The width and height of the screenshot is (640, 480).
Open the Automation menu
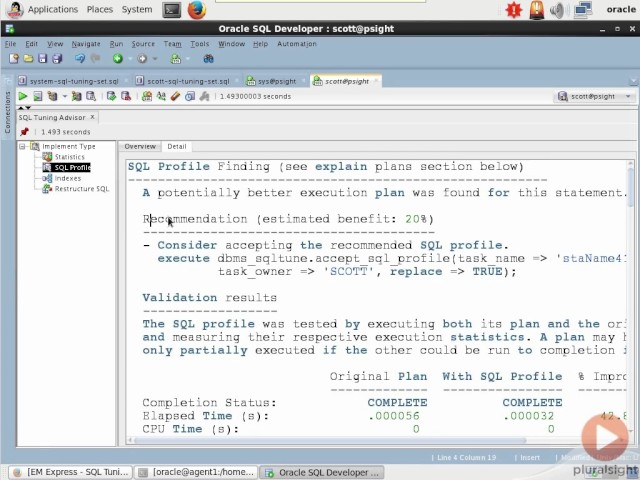pos(297,44)
